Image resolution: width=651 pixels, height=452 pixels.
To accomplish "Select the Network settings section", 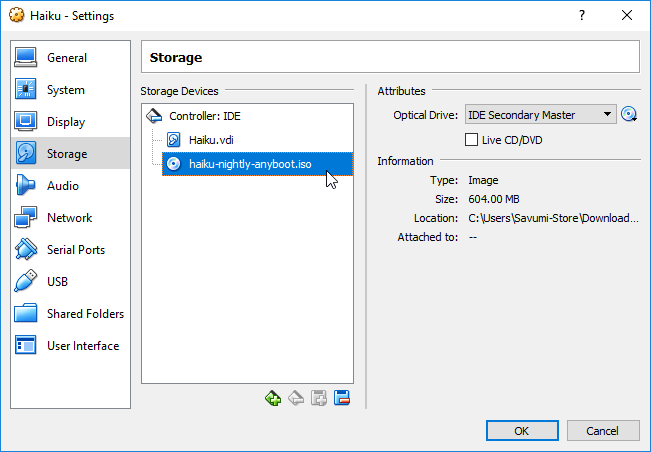I will pos(69,218).
